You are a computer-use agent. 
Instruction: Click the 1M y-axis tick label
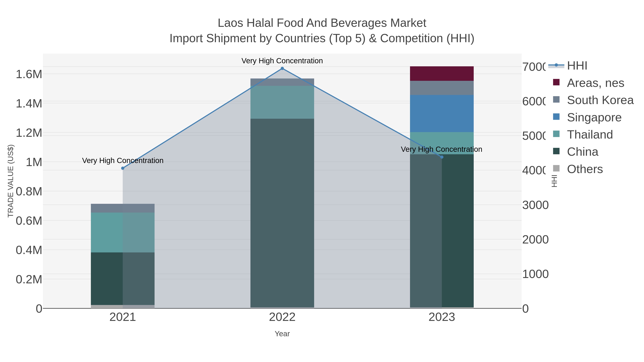click(x=34, y=162)
